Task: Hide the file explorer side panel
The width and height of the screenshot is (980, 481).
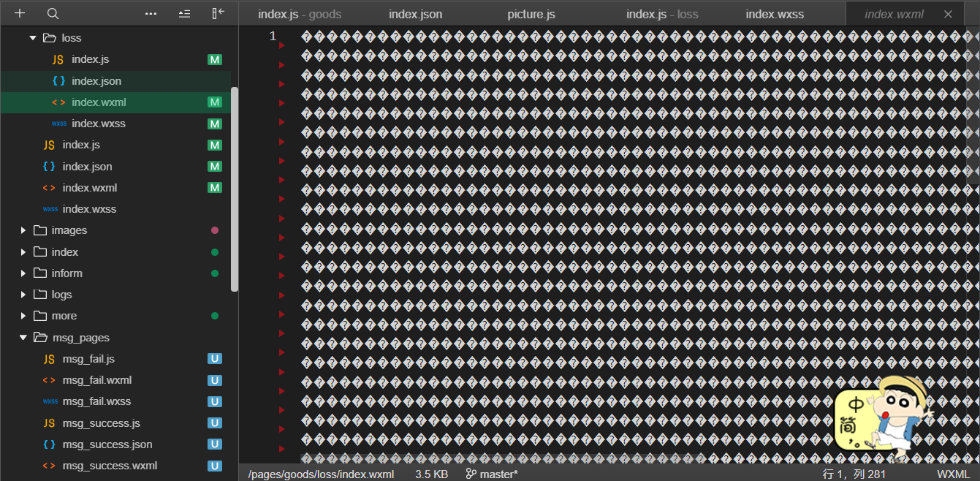Action: [x=218, y=13]
